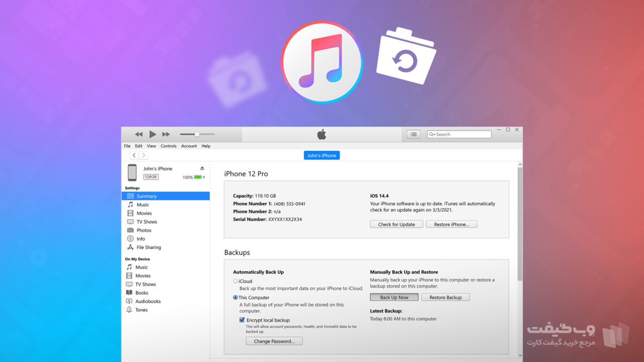Click the vertical scrollbar of main pane

(520, 225)
